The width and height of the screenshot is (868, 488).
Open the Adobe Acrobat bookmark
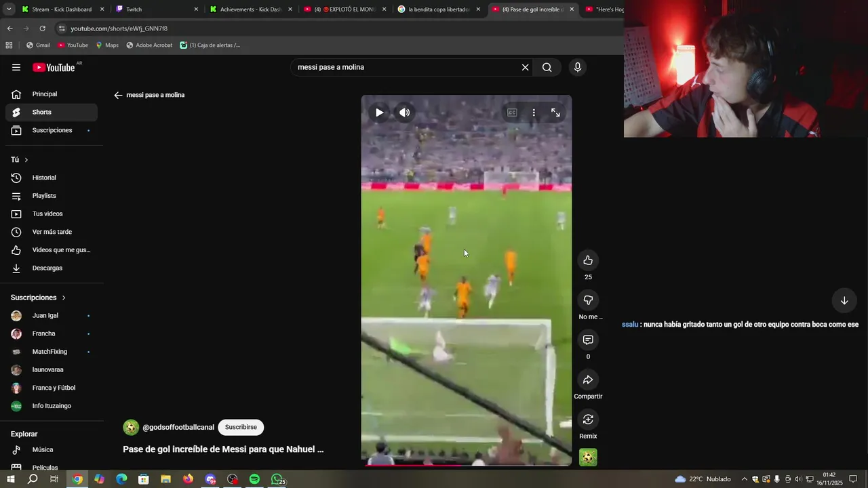pos(149,45)
